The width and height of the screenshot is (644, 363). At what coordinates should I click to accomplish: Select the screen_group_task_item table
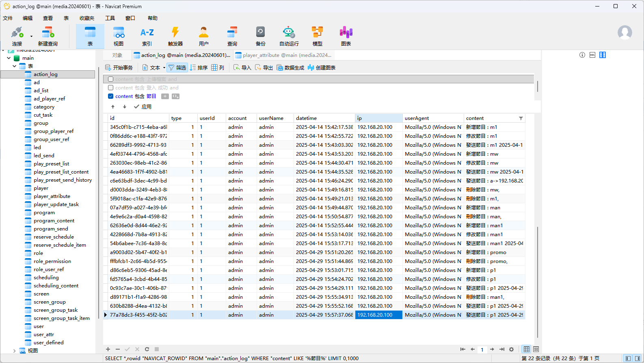click(61, 318)
